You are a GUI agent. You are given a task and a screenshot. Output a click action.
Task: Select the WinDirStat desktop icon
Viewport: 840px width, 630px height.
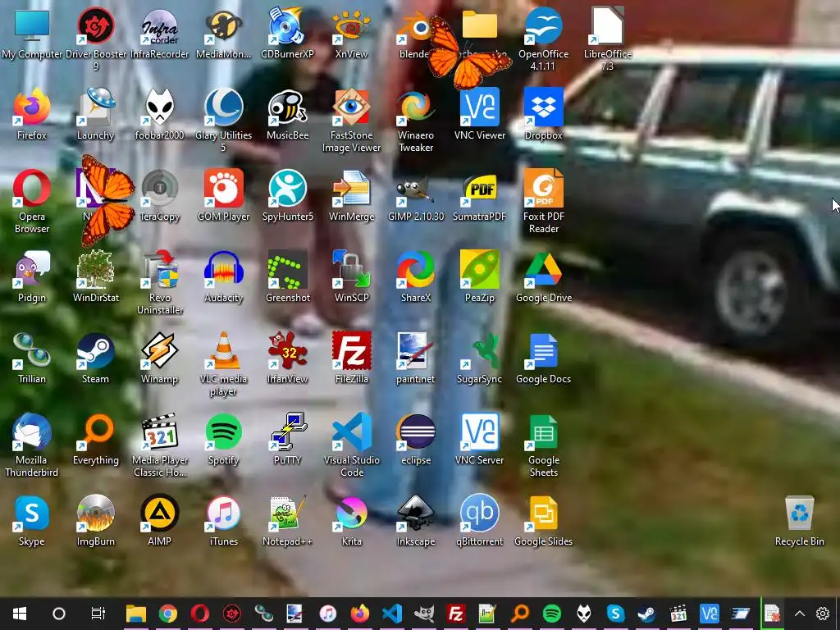(x=95, y=277)
